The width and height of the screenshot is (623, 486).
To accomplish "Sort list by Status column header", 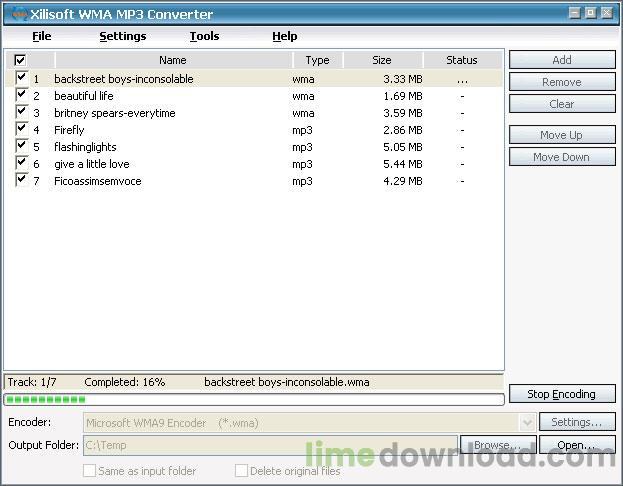I will 462,60.
